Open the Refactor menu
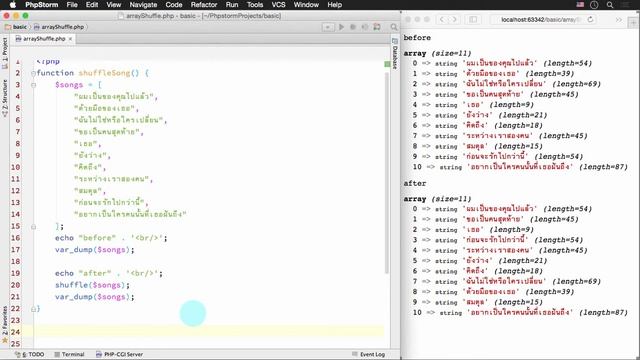This screenshot has height=360, width=640. click(x=204, y=5)
